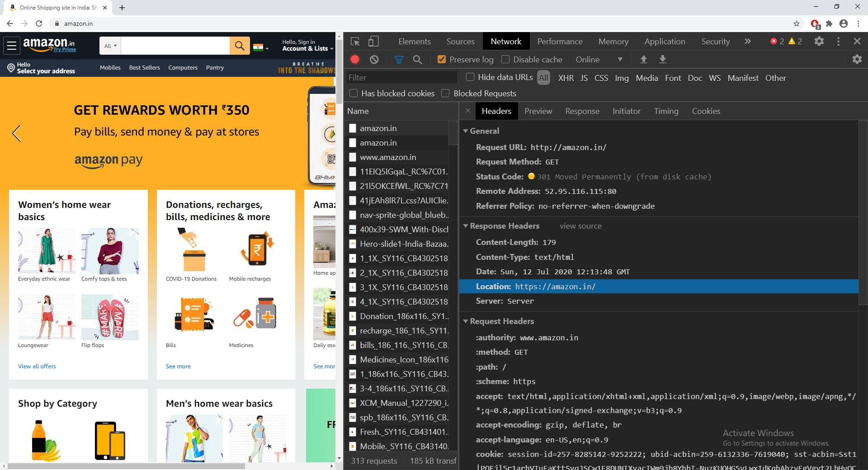The image size is (868, 470).
Task: Switch to the Performance tab
Action: 560,42
